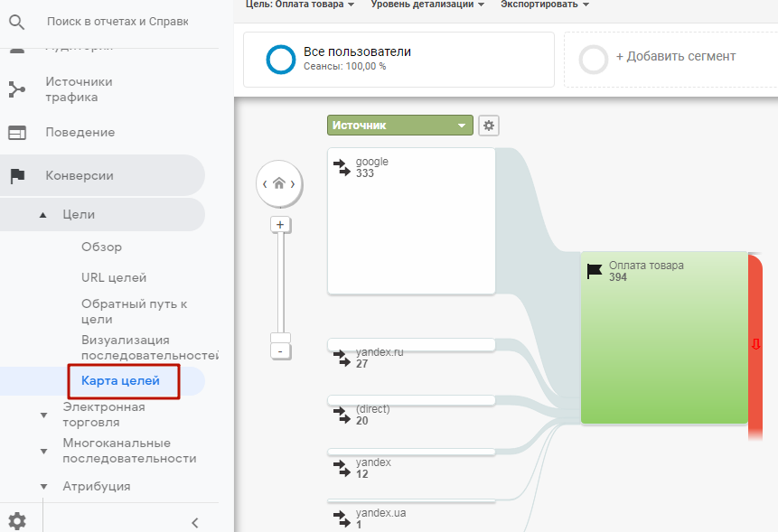The image size is (778, 532).
Task: Open the URL целей report
Action: coord(114,277)
